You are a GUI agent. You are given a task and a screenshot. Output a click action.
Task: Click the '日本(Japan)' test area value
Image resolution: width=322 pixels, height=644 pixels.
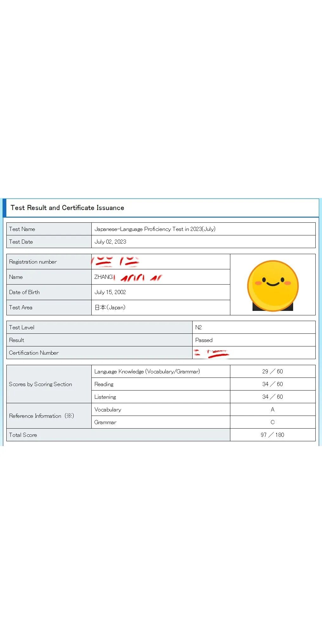click(x=110, y=307)
